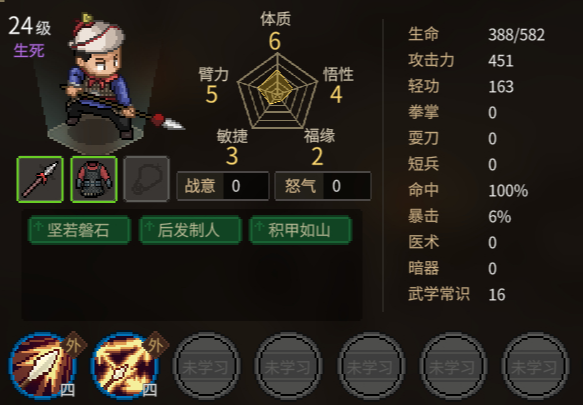Click the 攻击力 stat row
The height and width of the screenshot is (405, 583).
476,60
